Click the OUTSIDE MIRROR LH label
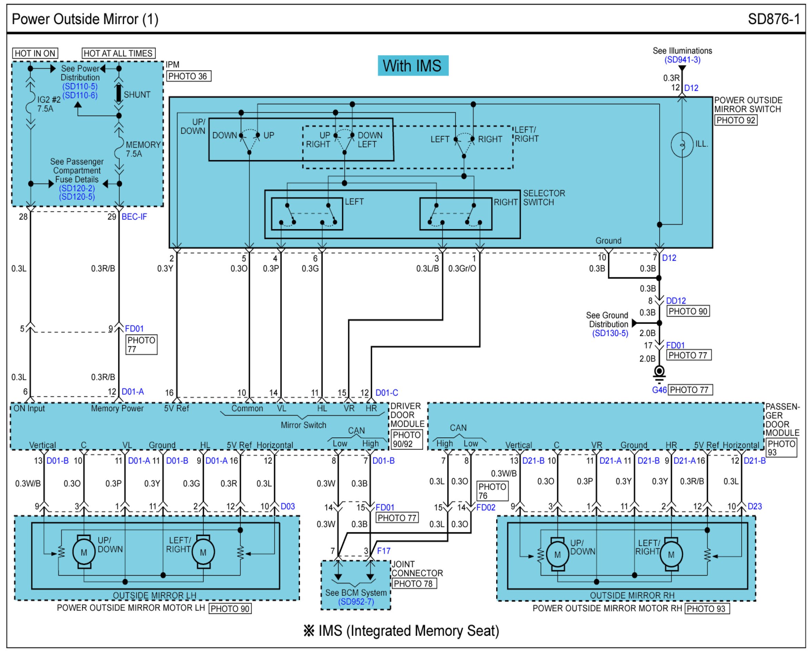The height and width of the screenshot is (652, 812). pyautogui.click(x=154, y=595)
